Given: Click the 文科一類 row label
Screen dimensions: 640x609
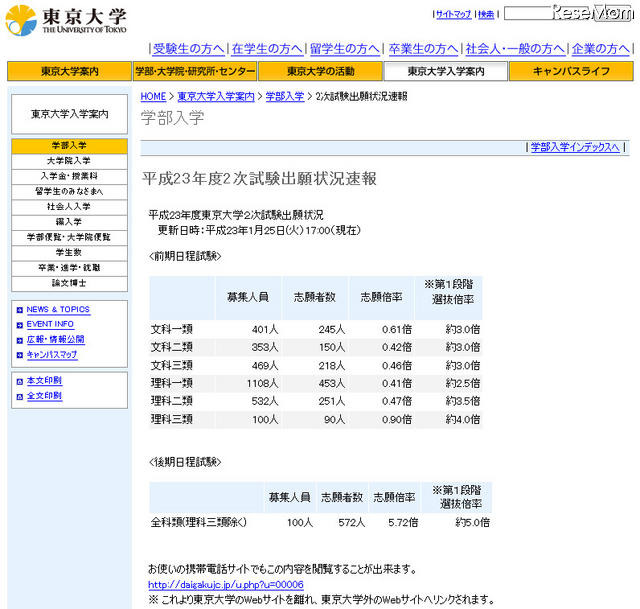Looking at the screenshot, I should pos(171,329).
